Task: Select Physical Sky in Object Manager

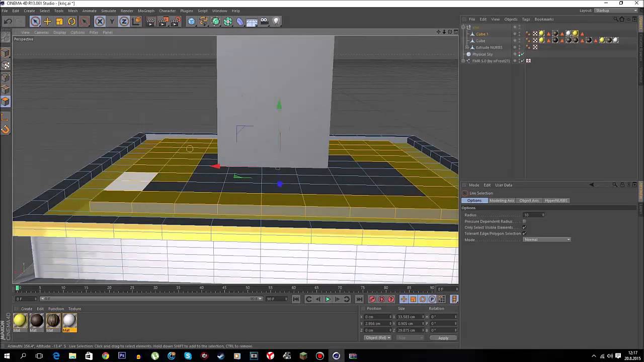Action: [482, 54]
